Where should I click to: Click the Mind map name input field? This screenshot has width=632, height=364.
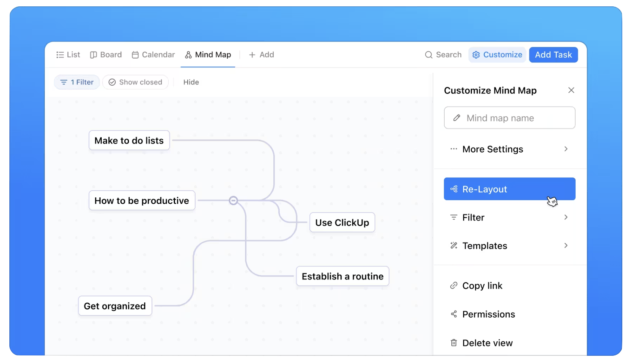(x=509, y=118)
